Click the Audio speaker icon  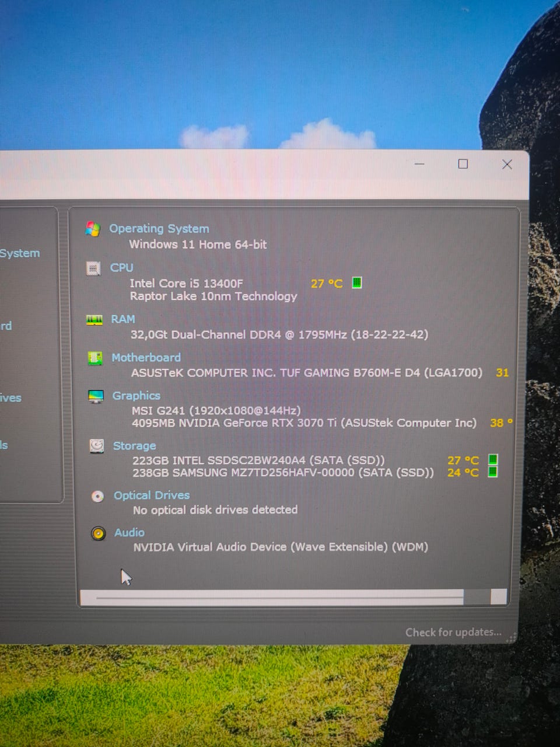click(x=99, y=533)
